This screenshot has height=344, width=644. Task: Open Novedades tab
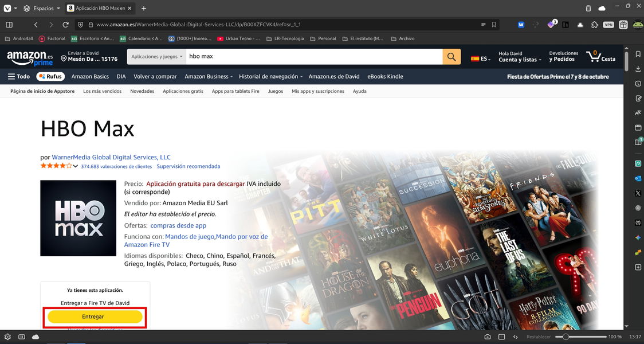(x=142, y=91)
